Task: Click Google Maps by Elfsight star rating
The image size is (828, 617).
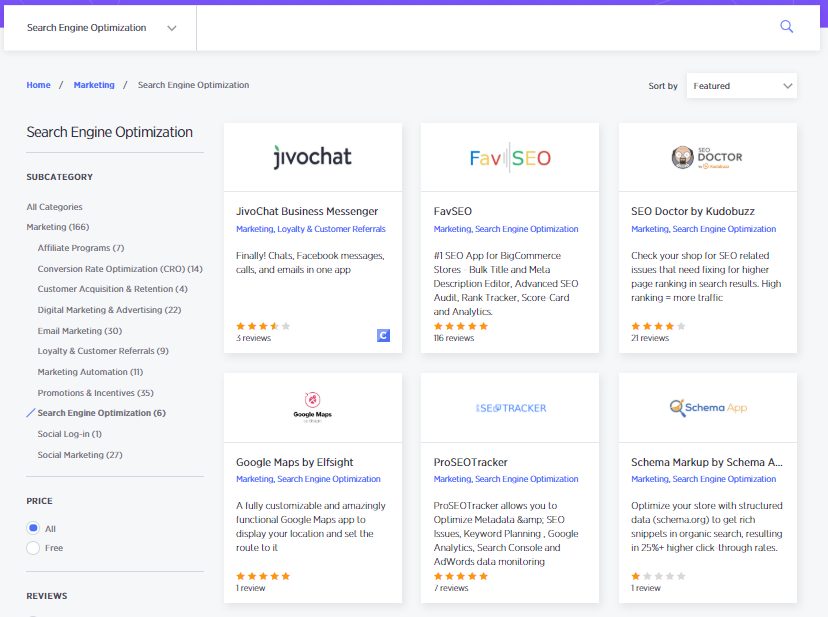Action: point(263,576)
